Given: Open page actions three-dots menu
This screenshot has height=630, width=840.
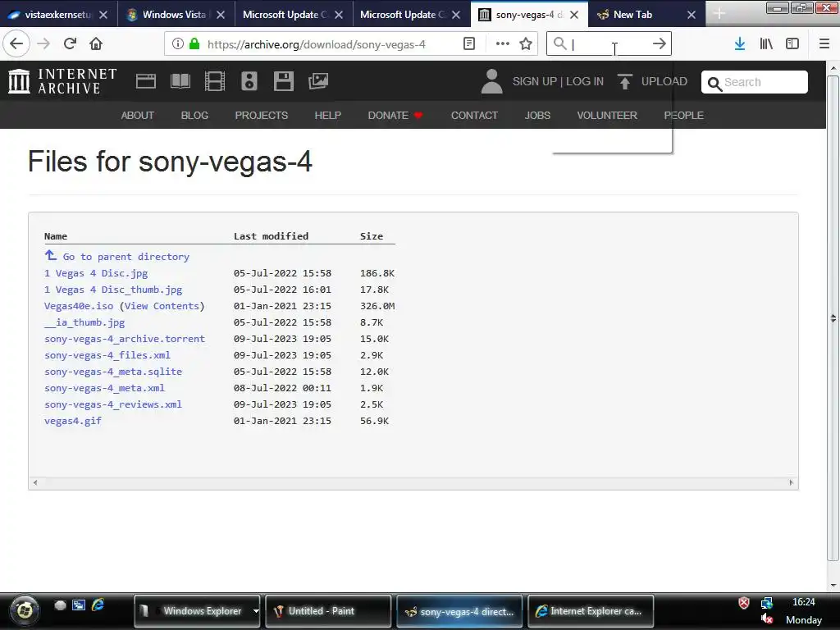Looking at the screenshot, I should (x=503, y=43).
